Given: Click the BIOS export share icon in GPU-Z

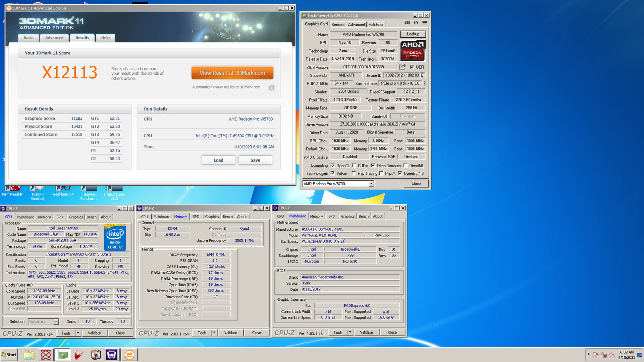Looking at the screenshot, I should point(402,67).
